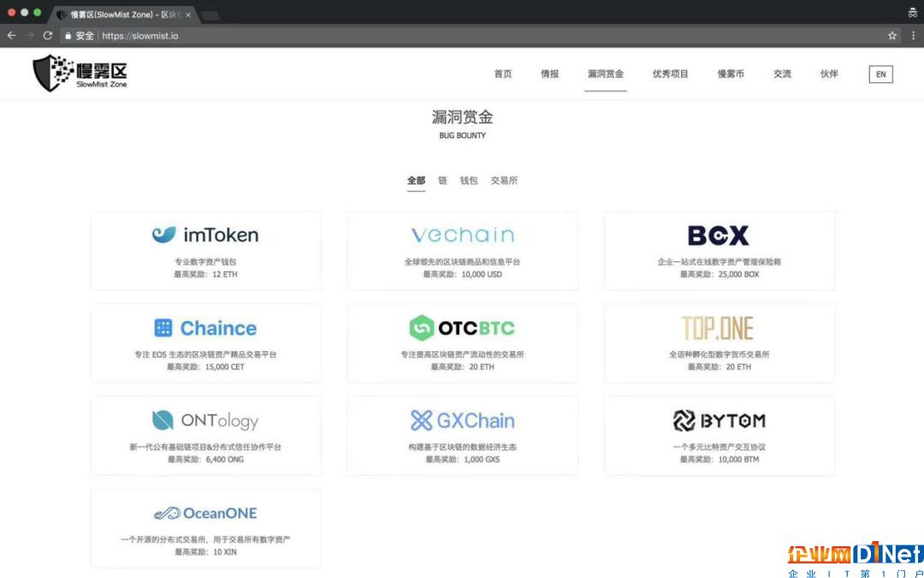Image resolution: width=924 pixels, height=578 pixels.
Task: Open the 优秀项目 nav item
Action: [670, 74]
